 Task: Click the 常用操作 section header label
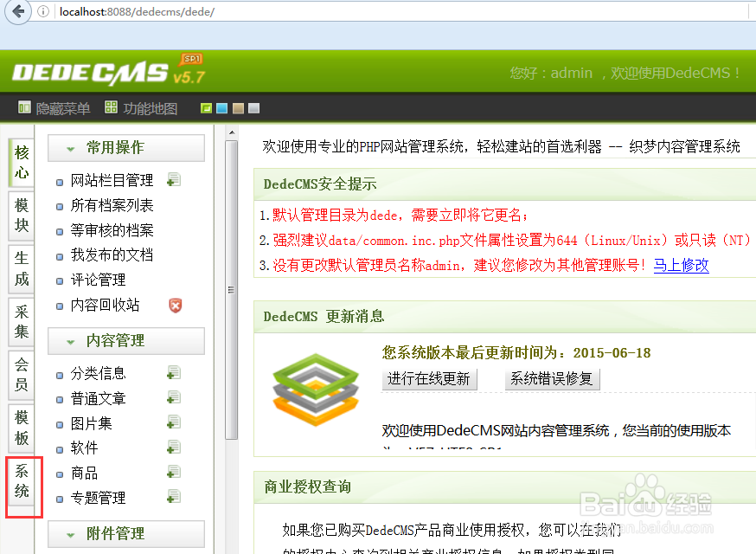click(115, 147)
